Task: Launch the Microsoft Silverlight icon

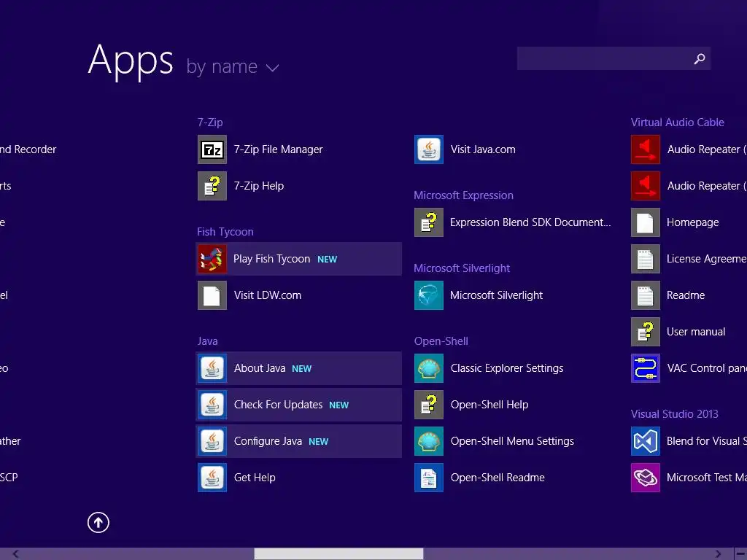Action: point(429,295)
